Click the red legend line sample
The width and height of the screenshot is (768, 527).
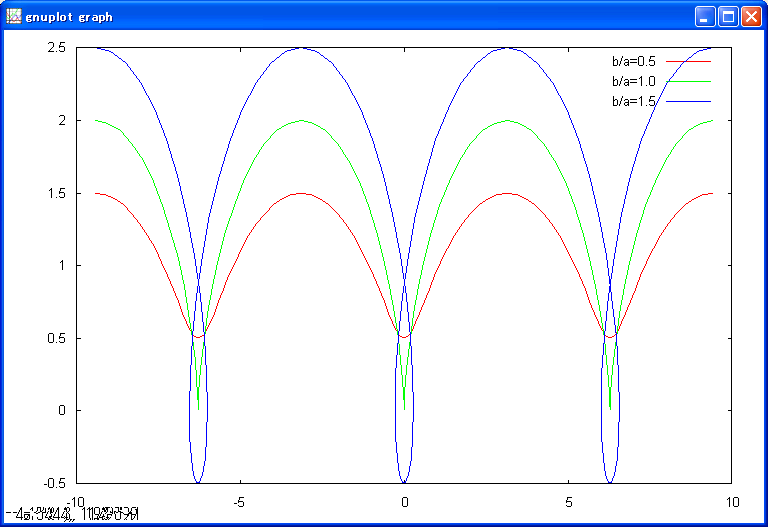[688, 61]
